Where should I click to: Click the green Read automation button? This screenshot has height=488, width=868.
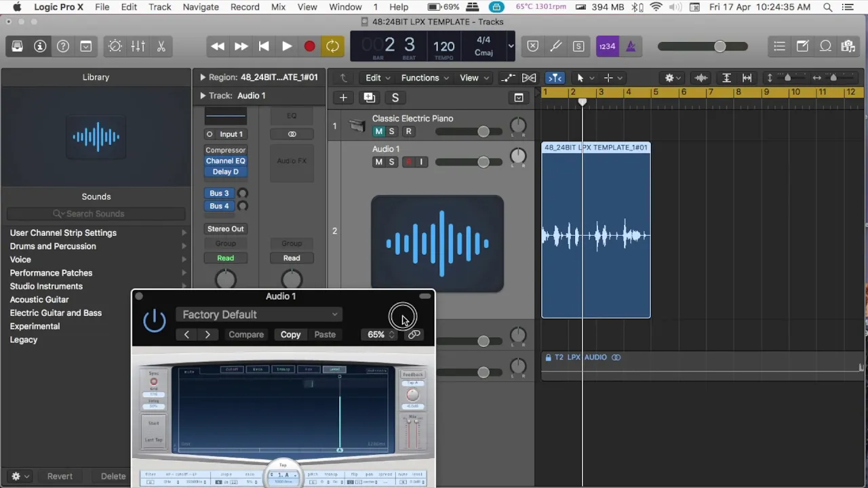(x=225, y=258)
